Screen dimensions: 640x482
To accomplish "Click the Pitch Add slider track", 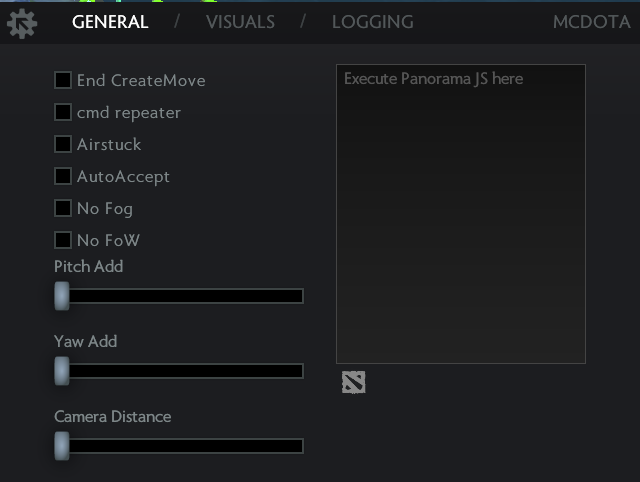I will tap(179, 296).
